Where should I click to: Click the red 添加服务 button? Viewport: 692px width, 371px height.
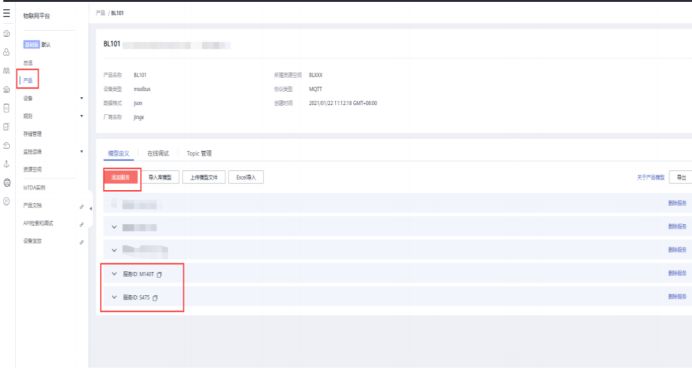pos(121,177)
